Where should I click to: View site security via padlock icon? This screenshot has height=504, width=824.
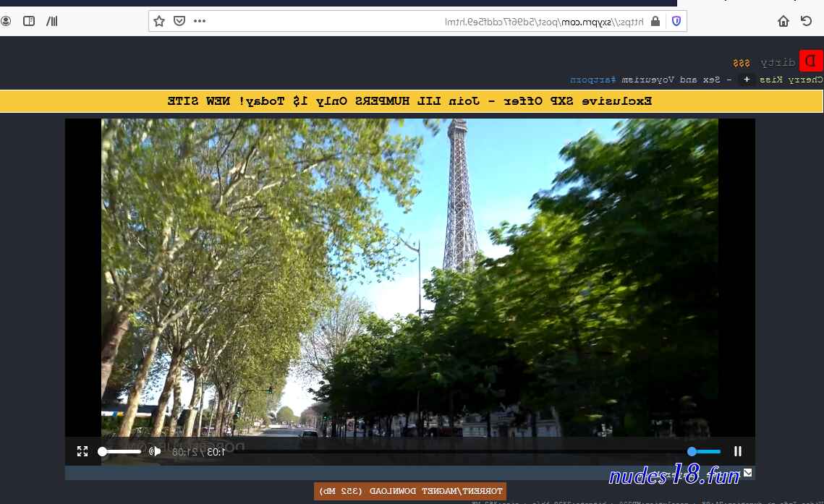coord(655,21)
